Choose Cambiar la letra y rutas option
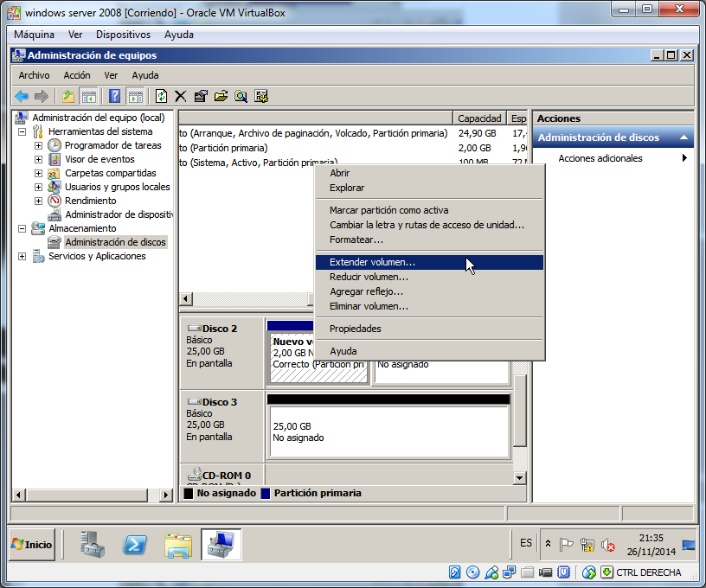 coord(429,225)
